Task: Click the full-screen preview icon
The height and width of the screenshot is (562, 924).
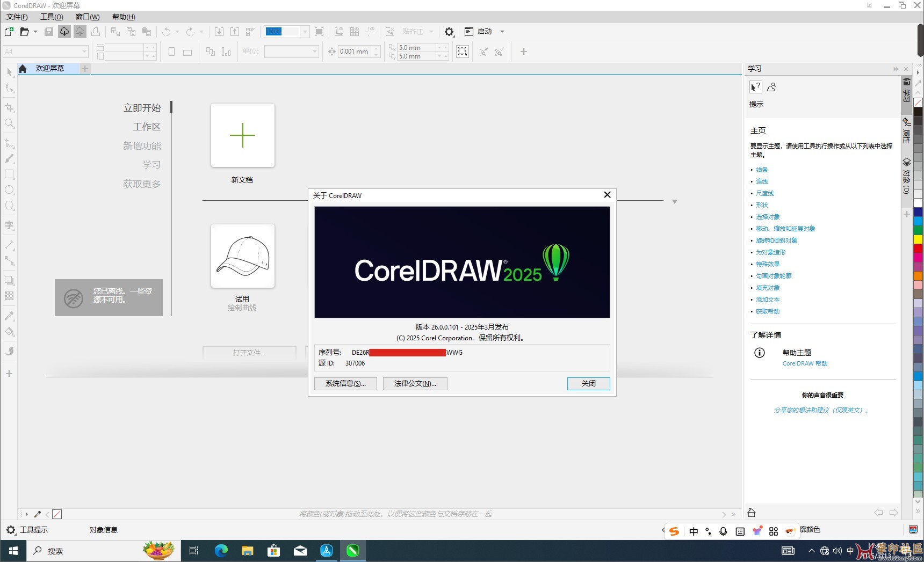Action: click(319, 32)
